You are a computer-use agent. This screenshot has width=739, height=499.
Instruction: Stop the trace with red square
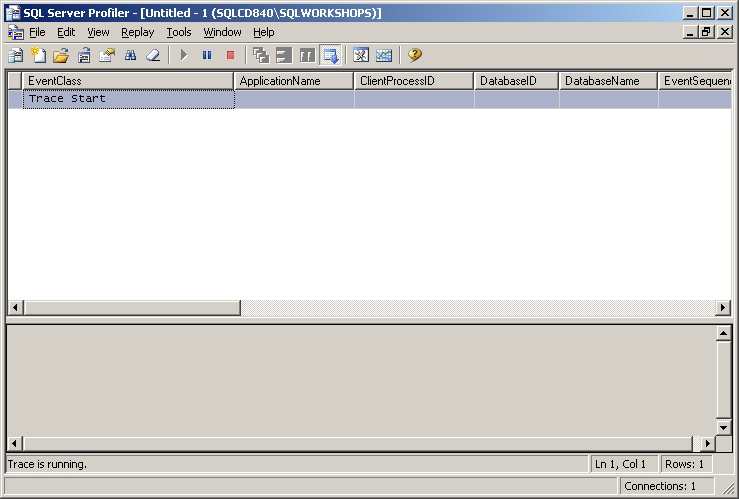click(x=230, y=56)
